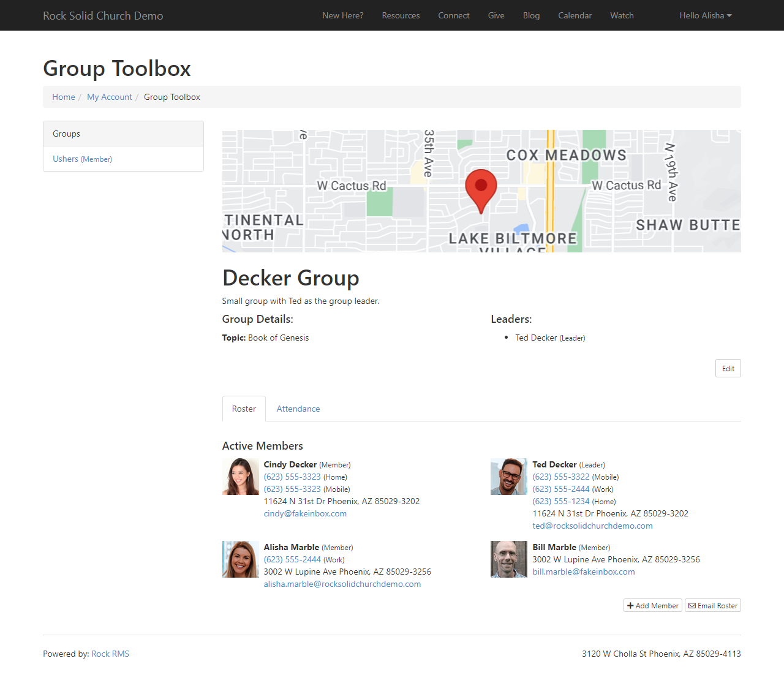Image resolution: width=784 pixels, height=691 pixels.
Task: Open the Rock RMS footer link
Action: point(110,654)
